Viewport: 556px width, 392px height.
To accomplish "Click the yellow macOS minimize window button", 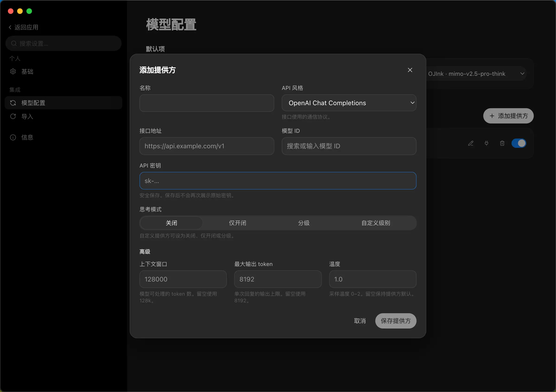I will (20, 11).
